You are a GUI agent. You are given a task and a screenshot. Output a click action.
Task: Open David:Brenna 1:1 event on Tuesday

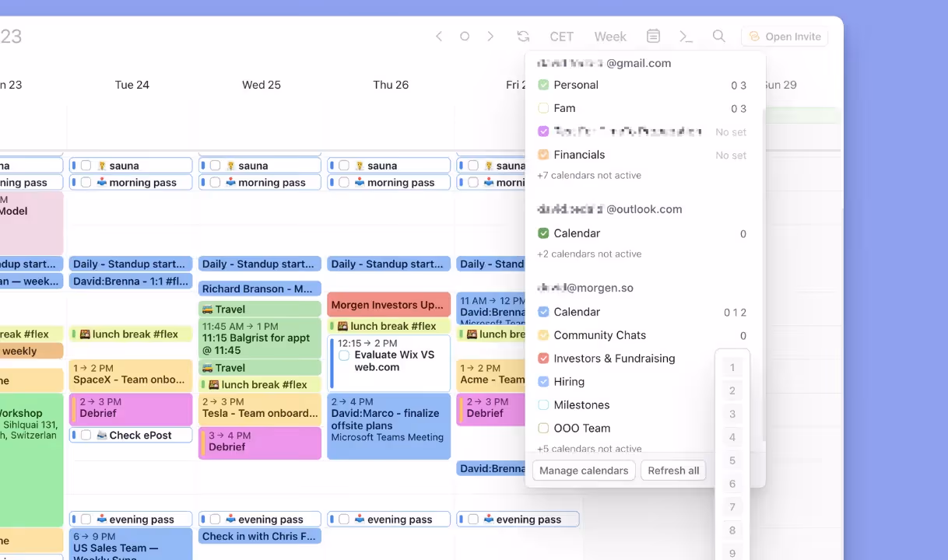pos(131,282)
